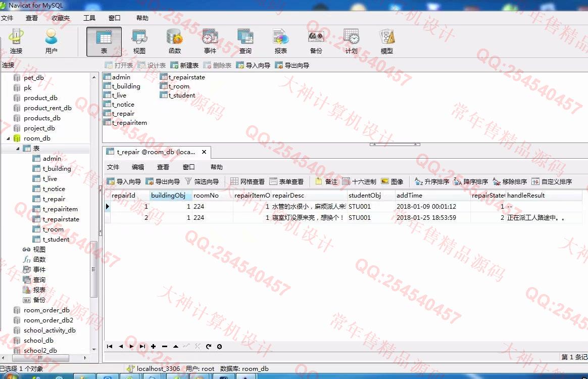Open 十六进制 hex viewer
588x379 pixels.
359,181
